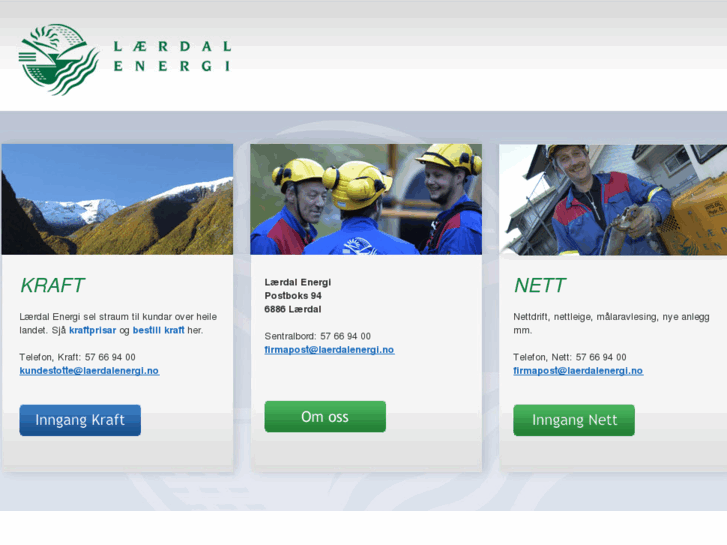Click the bold 'Lærdal Energi' address title
Viewport: 727px width, 545px height.
click(x=298, y=282)
